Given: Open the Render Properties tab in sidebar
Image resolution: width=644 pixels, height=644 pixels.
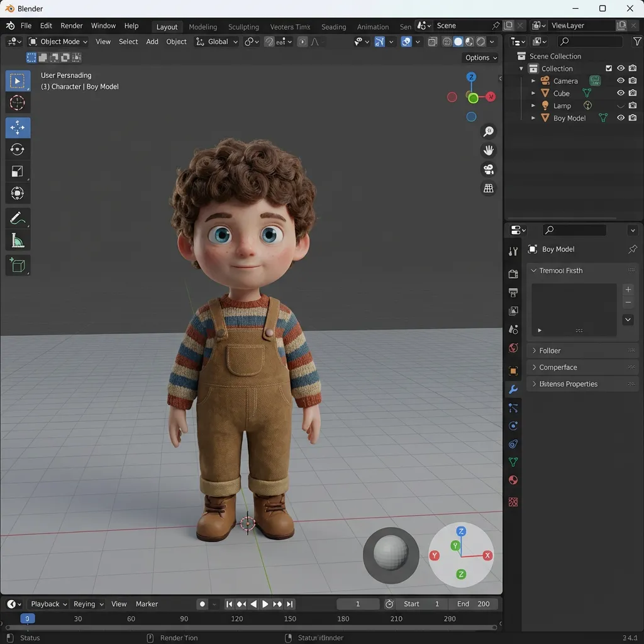Looking at the screenshot, I should 513,274.
